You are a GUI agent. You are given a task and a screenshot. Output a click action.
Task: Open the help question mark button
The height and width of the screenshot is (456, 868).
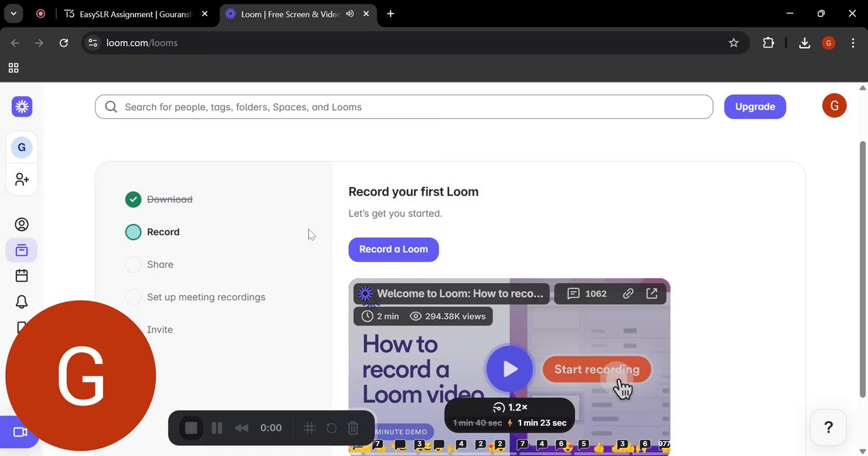(x=828, y=427)
